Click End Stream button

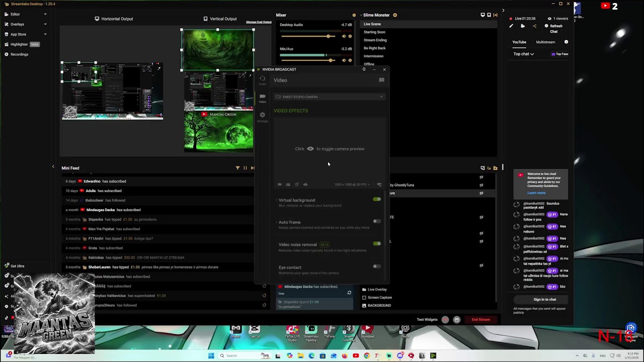pyautogui.click(x=480, y=319)
